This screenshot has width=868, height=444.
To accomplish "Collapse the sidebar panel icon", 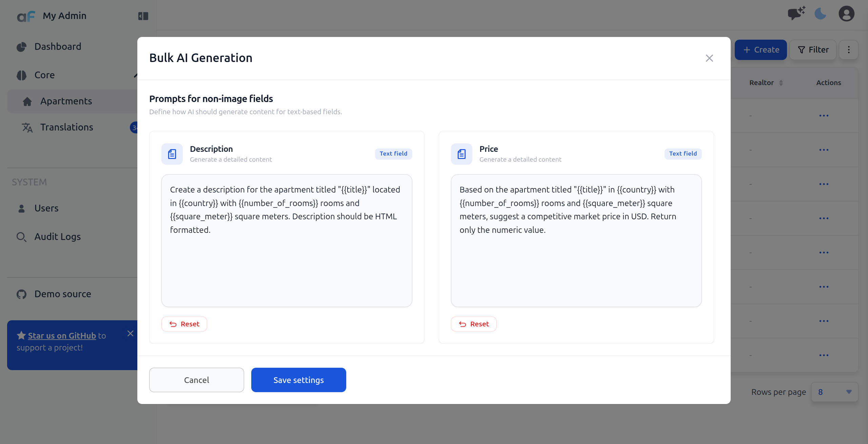I will pos(143,16).
